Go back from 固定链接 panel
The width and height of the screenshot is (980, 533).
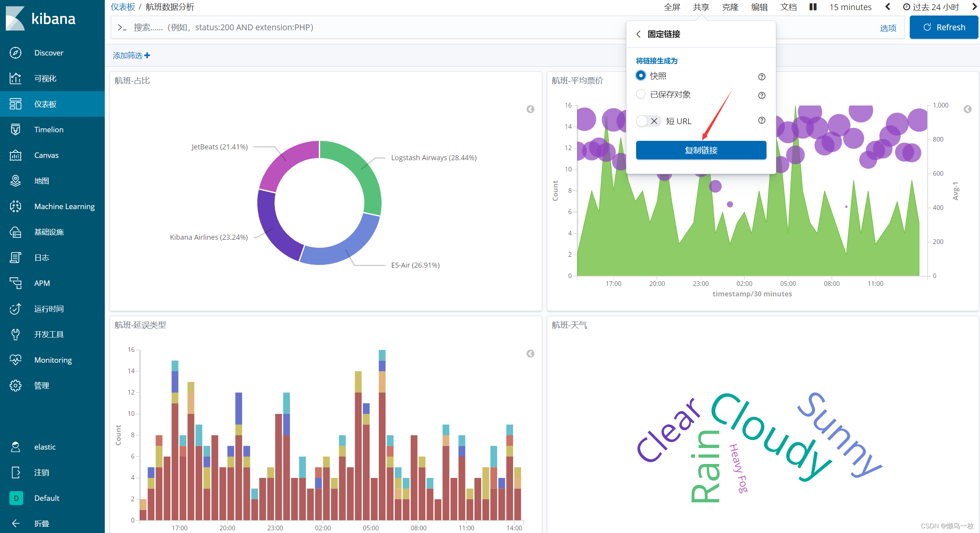click(638, 34)
